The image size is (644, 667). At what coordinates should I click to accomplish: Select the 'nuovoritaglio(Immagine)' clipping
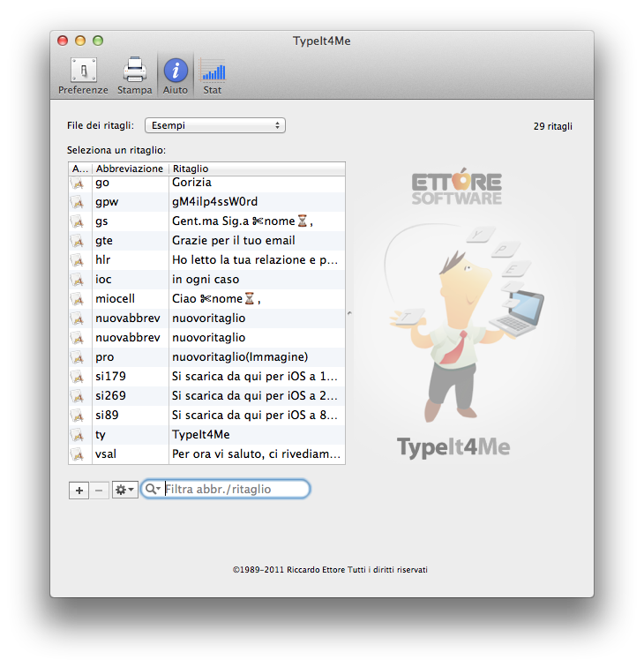pyautogui.click(x=240, y=357)
